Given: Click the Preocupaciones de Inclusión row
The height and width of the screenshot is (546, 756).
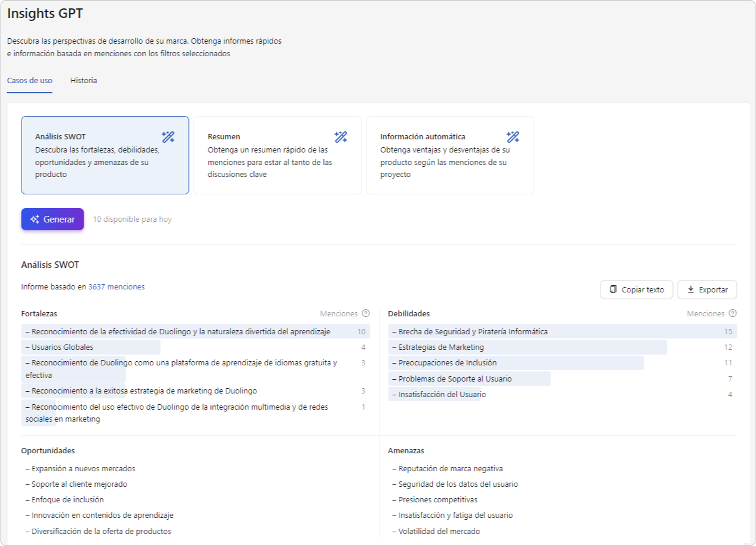Looking at the screenshot, I should point(562,363).
